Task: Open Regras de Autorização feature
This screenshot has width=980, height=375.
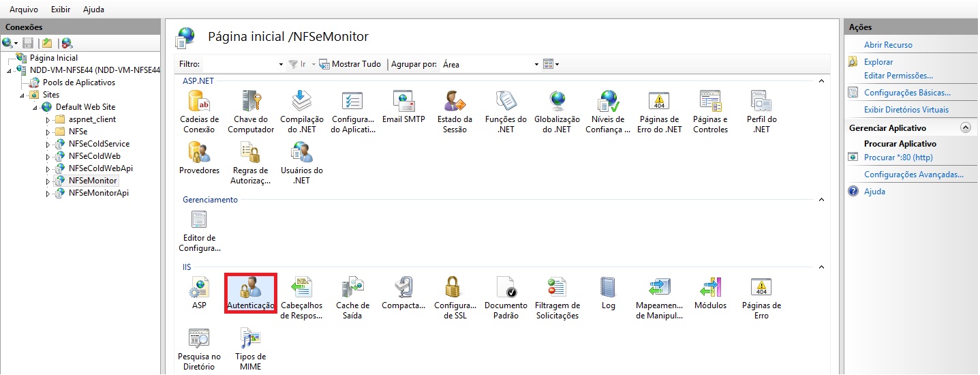Action: click(x=251, y=163)
